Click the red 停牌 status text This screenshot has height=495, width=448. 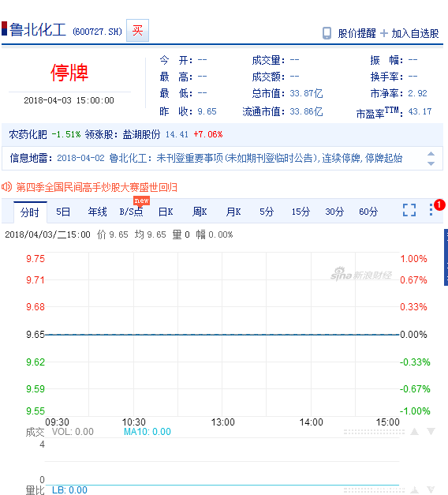pos(69,73)
